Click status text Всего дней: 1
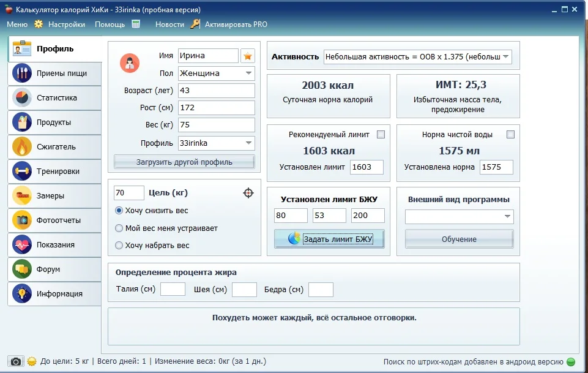Screen dimensions: 588x373 point(122,361)
